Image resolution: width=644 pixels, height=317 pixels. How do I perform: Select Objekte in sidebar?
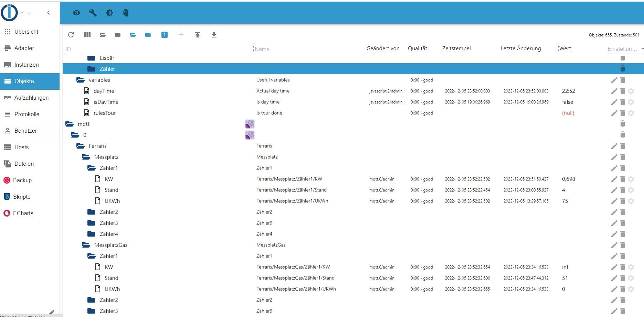pyautogui.click(x=30, y=81)
